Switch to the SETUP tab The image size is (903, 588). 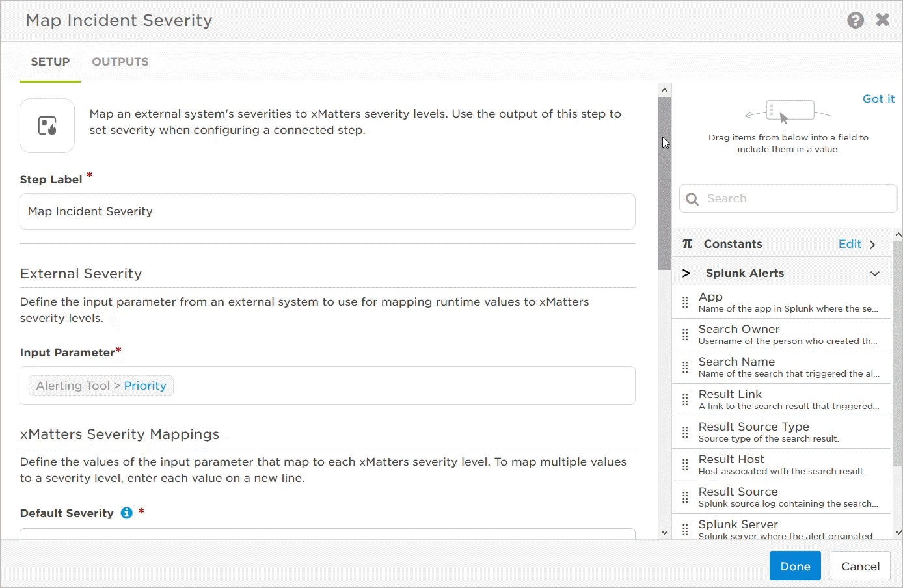pos(50,62)
